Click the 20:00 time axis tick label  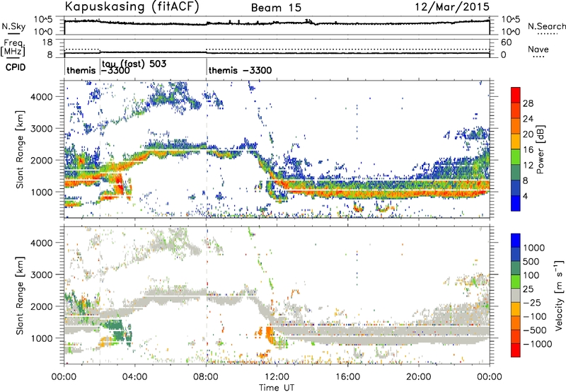click(x=419, y=377)
